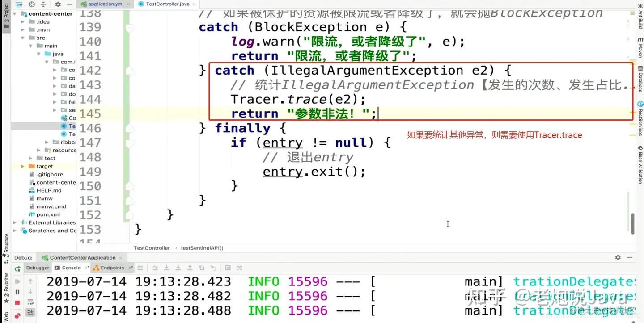Toggle fold marker at line 139
Viewport: 644px width, 323px height.
[x=129, y=28]
